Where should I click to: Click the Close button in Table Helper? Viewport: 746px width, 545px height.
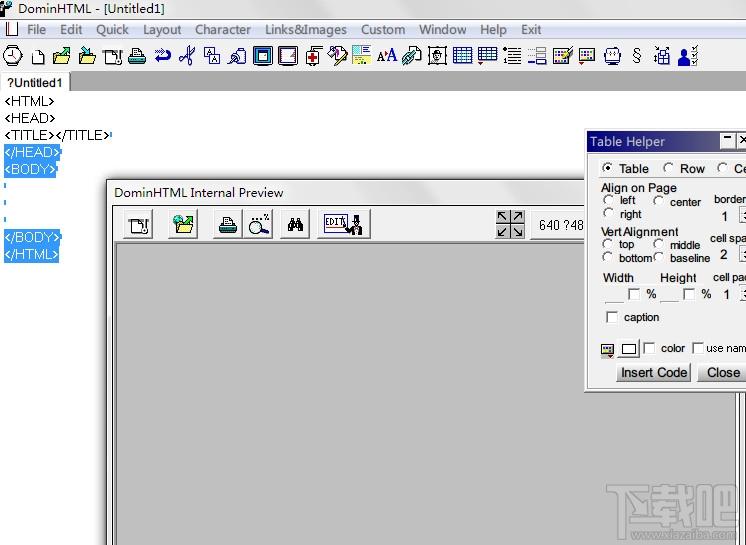[722, 372]
